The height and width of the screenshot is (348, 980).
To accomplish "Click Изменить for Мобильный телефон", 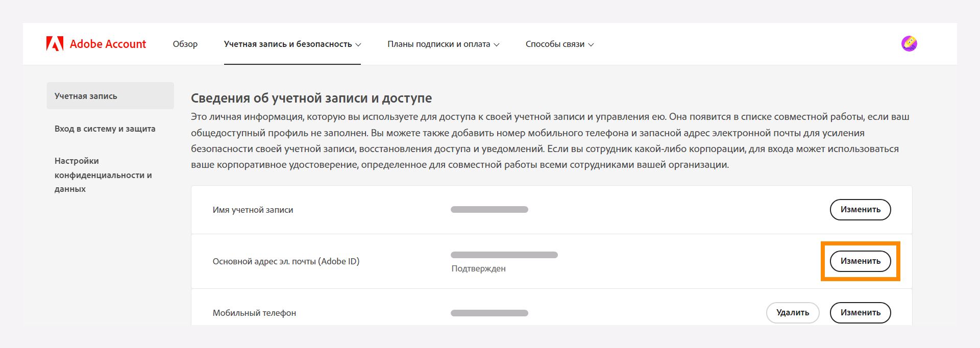I will pyautogui.click(x=860, y=313).
